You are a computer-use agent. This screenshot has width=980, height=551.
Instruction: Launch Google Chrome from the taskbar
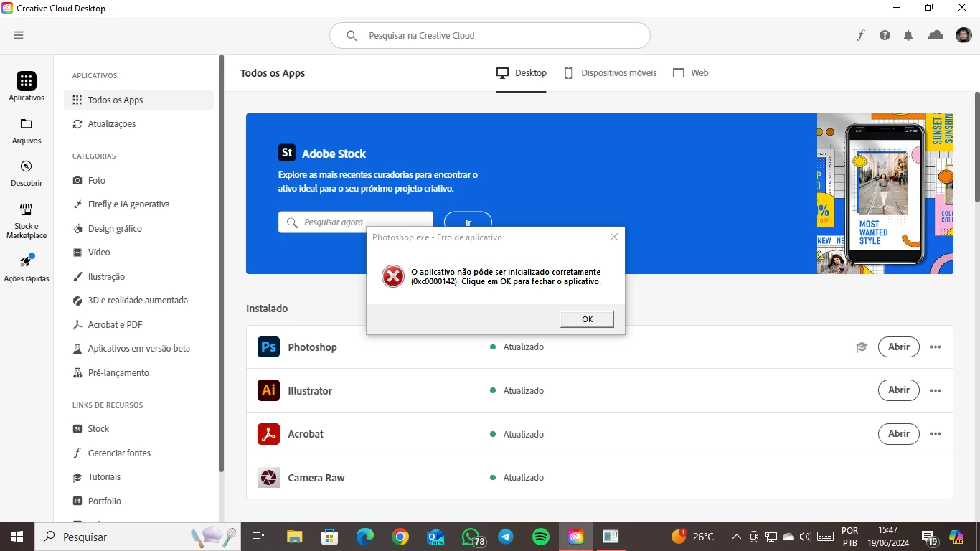click(x=400, y=537)
